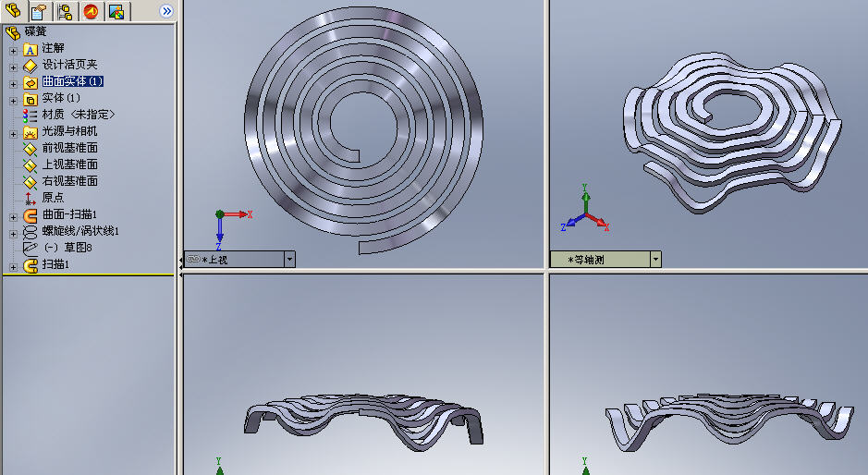Click the 扫描1 sweep feature icon

pyautogui.click(x=30, y=265)
